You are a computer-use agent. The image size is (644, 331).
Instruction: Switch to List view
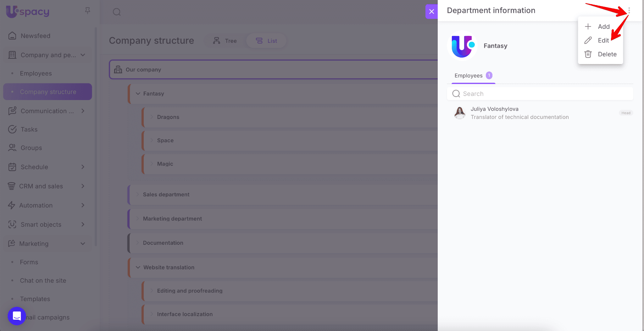(x=266, y=41)
